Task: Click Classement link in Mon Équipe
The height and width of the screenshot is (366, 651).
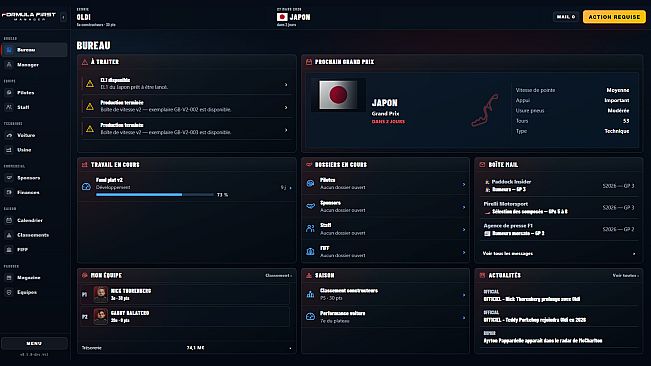Action: 278,276
